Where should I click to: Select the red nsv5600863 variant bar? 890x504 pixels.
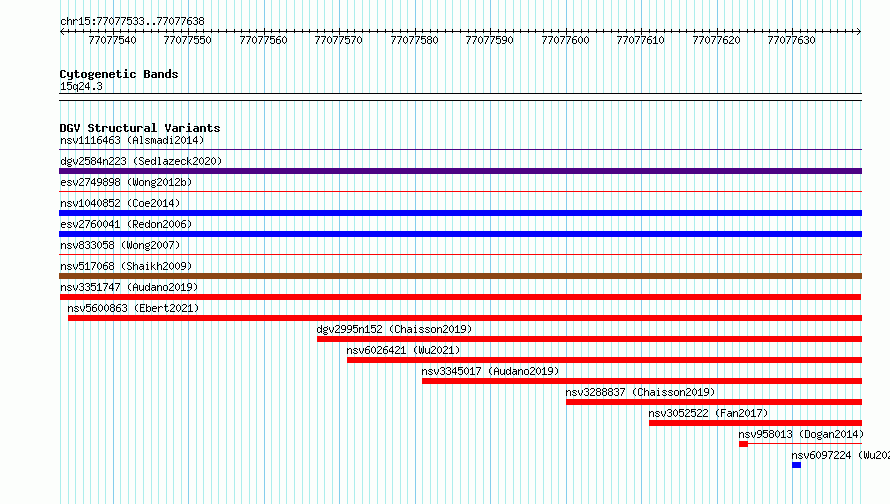click(465, 318)
